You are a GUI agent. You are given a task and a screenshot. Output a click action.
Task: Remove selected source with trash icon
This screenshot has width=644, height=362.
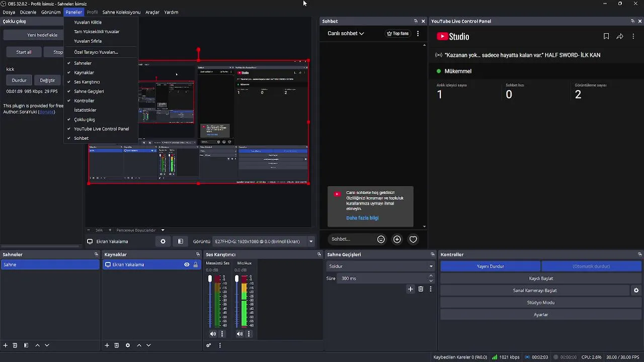tap(117, 345)
